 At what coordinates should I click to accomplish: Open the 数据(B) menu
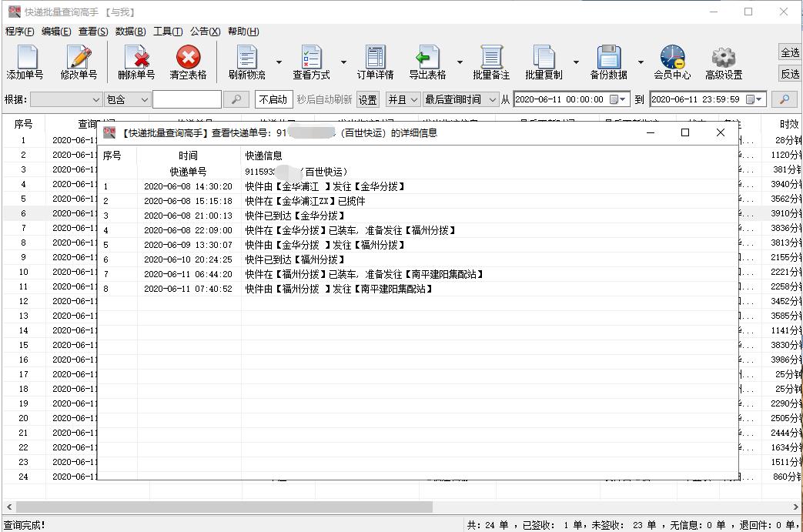click(130, 32)
